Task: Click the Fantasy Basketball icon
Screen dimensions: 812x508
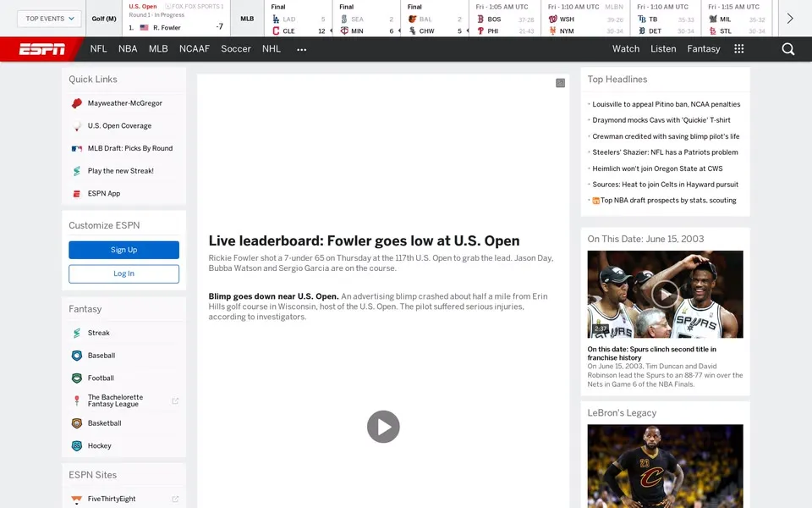Action: pyautogui.click(x=77, y=423)
